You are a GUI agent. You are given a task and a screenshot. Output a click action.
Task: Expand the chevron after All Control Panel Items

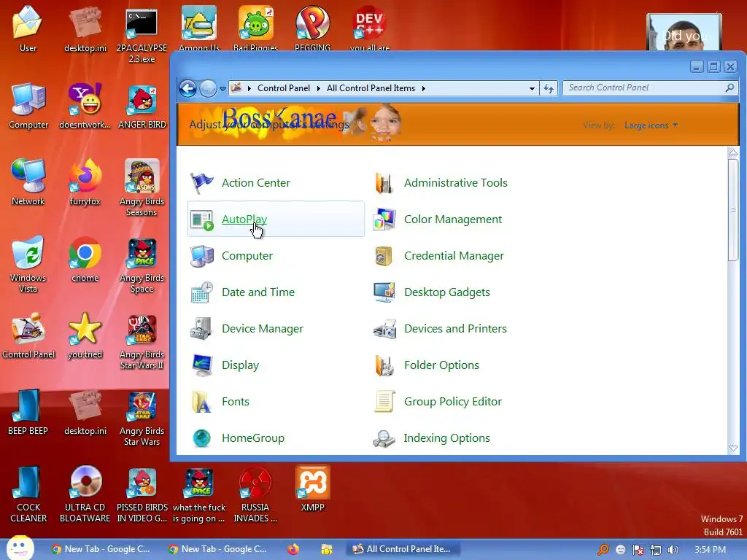pos(424,88)
